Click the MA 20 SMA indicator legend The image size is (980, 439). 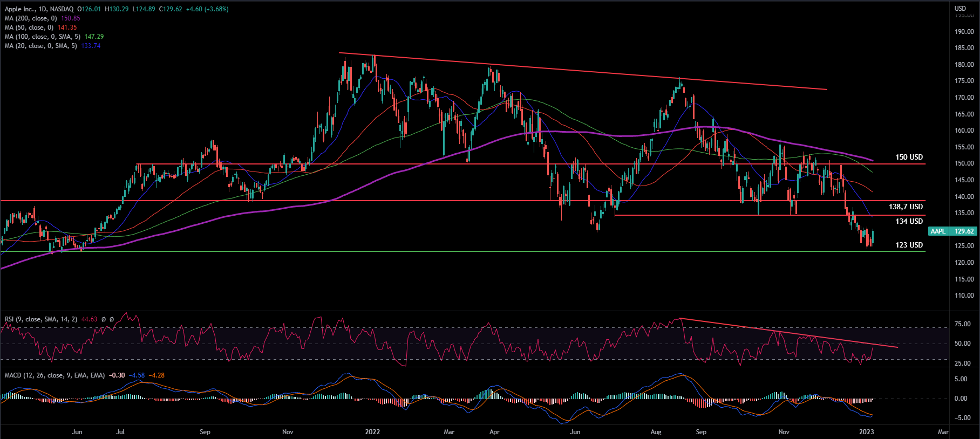click(x=41, y=46)
